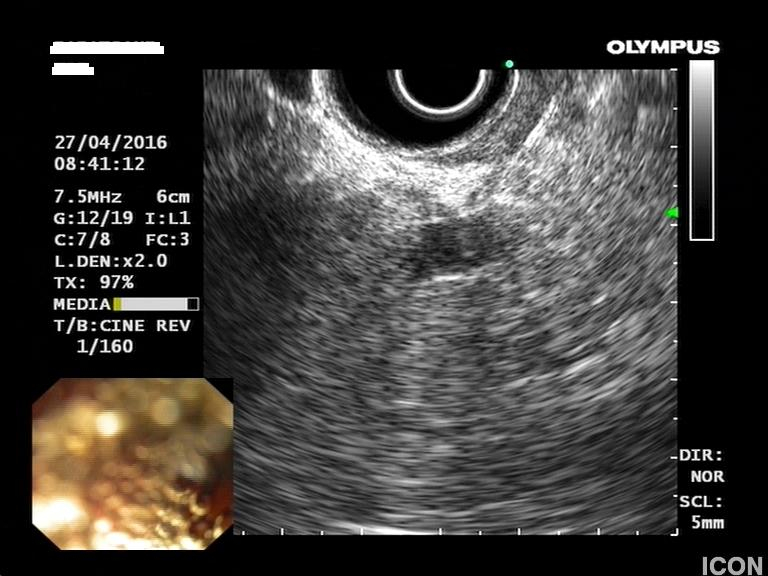This screenshot has height=576, width=768.
Task: Toggle the DIR: NOR image direction
Action: pyautogui.click(x=702, y=465)
